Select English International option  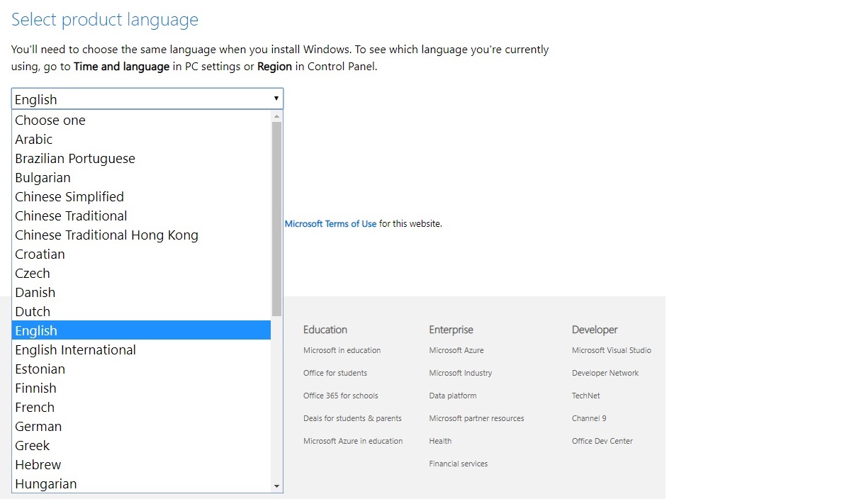[x=75, y=350]
